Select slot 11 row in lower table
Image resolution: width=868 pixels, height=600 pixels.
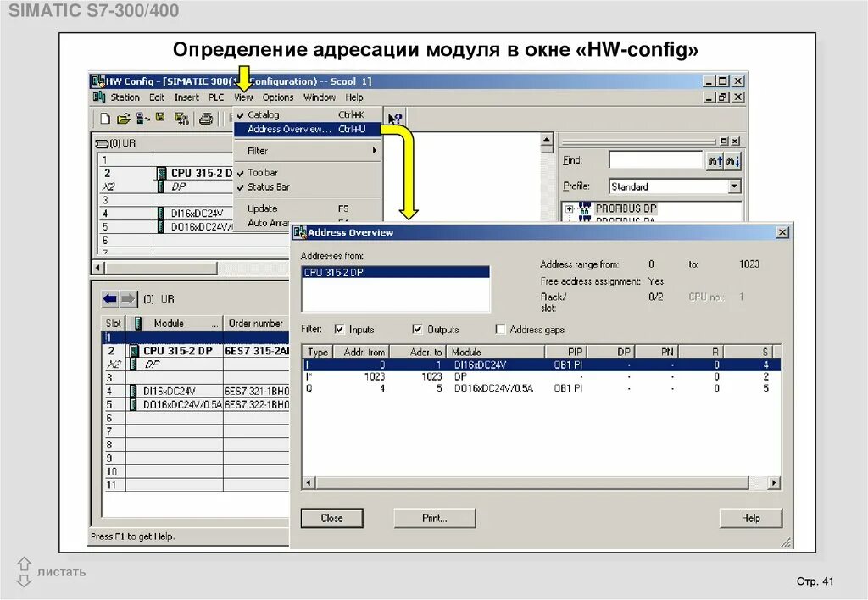point(196,485)
